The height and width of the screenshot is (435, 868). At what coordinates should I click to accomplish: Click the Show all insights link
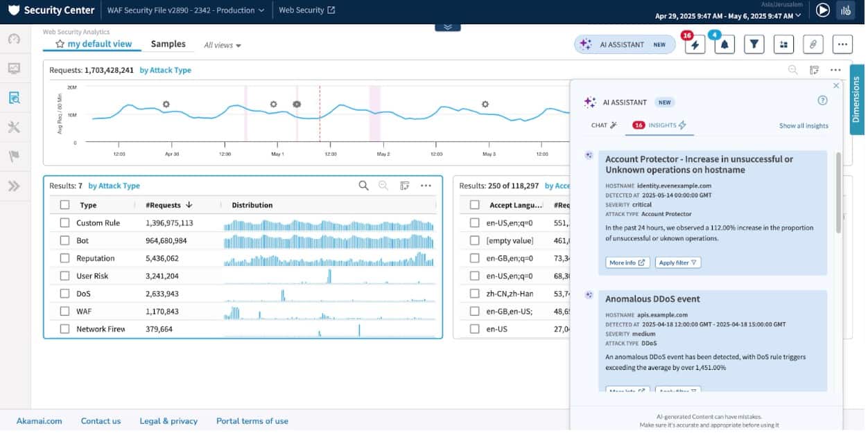pyautogui.click(x=803, y=126)
